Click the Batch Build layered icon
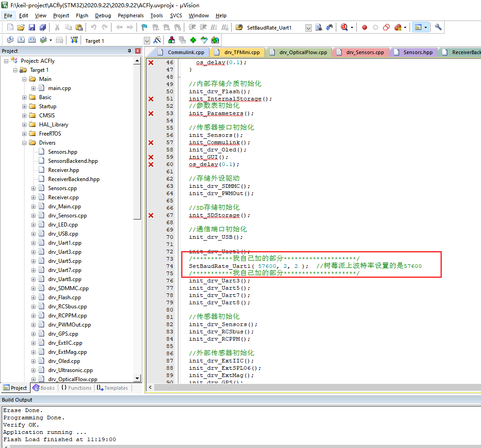This screenshot has height=448, width=481. pos(44,40)
